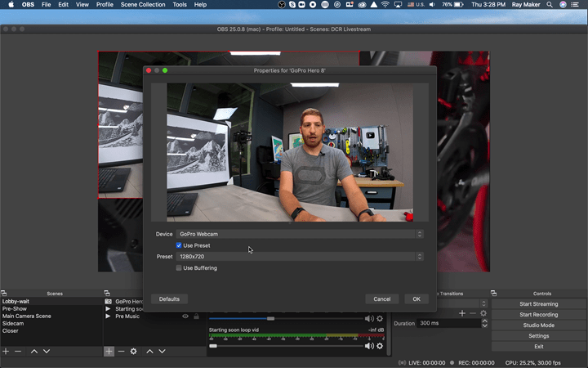Confirm the Properties dialog with OK
The height and width of the screenshot is (368, 588).
click(416, 299)
